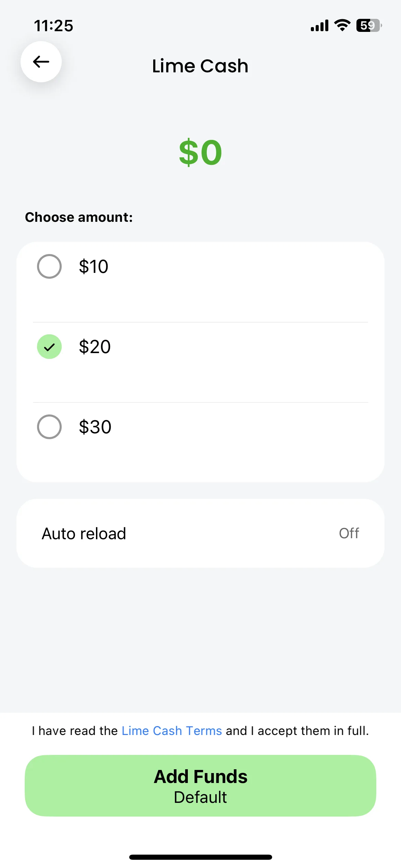Tap the Choose amount heading

79,217
